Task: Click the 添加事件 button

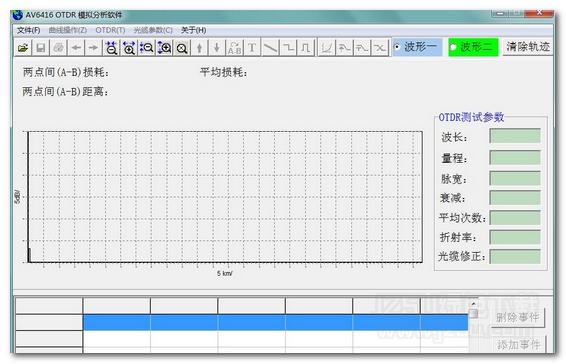Action: 518,345
